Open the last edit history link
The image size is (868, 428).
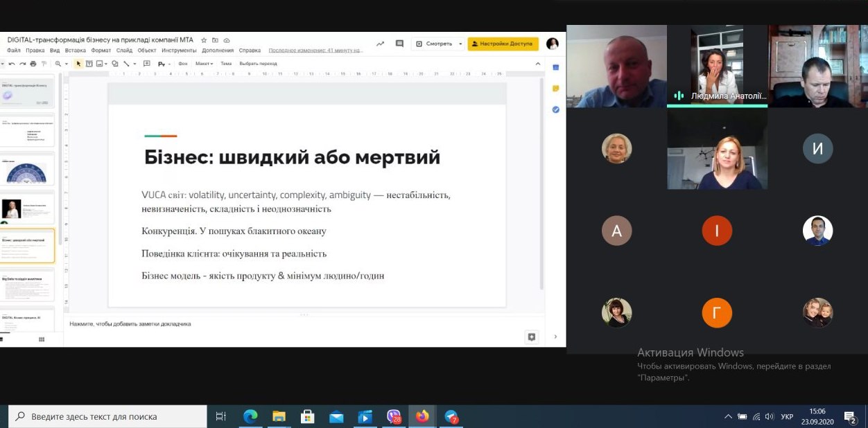(315, 51)
